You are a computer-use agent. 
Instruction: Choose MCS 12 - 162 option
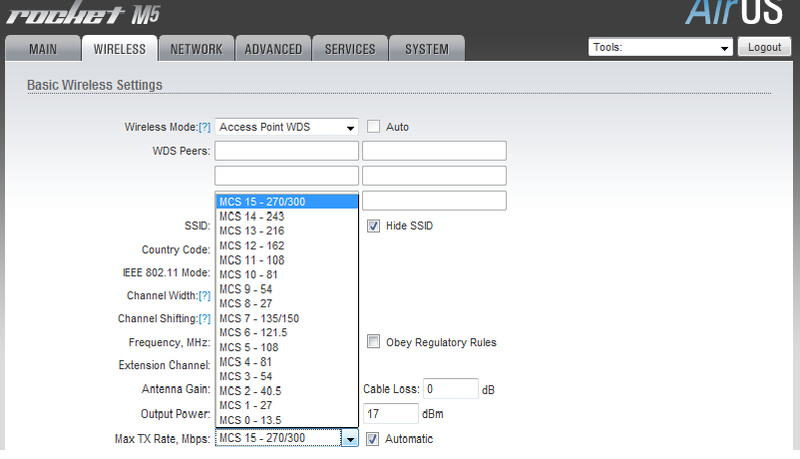(x=287, y=245)
